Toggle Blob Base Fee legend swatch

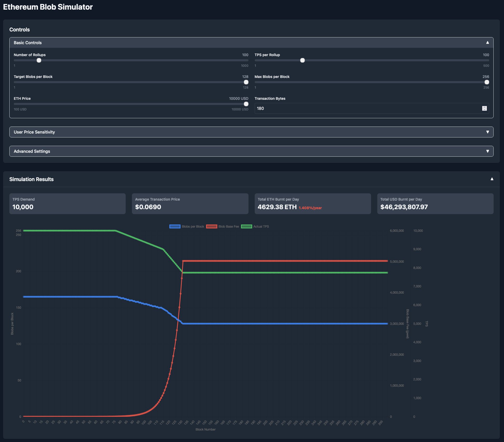click(212, 226)
